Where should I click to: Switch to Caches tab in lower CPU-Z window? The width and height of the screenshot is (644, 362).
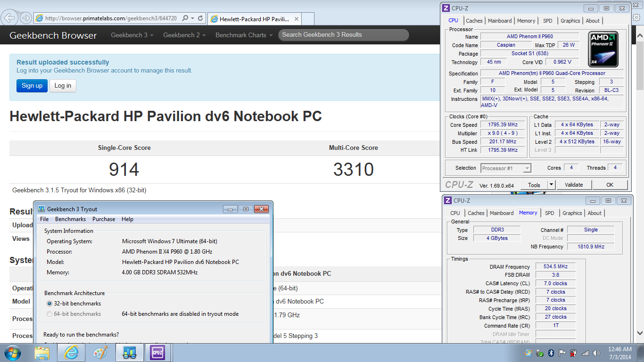476,213
